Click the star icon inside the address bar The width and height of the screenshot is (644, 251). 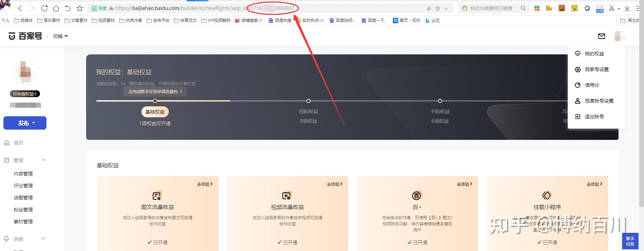438,9
